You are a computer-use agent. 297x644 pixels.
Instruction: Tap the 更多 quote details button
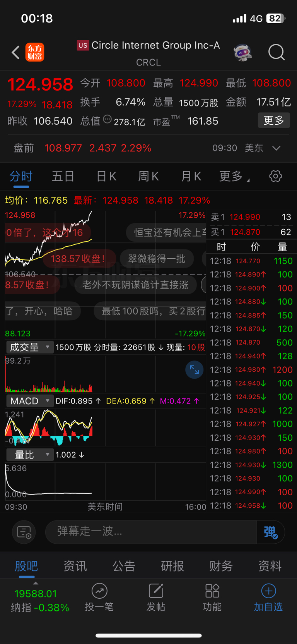274,120
